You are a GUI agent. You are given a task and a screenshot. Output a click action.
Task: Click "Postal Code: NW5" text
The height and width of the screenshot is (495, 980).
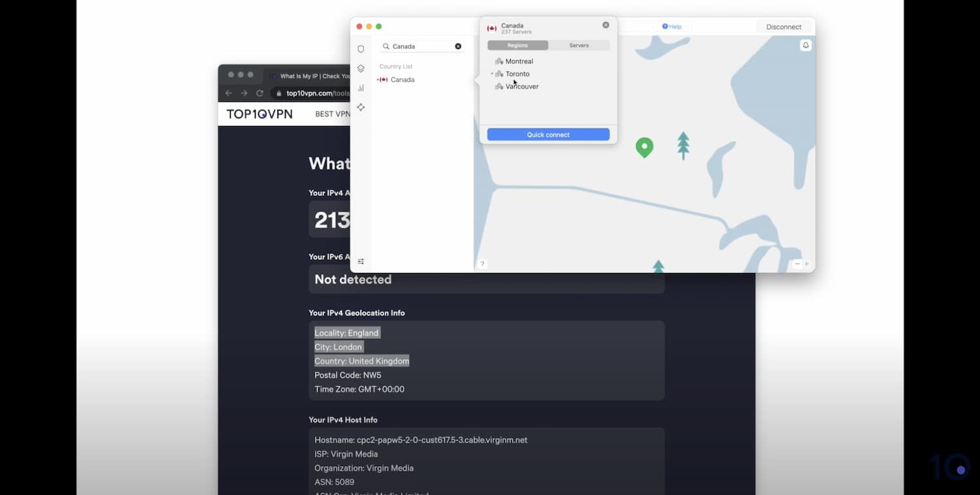348,375
